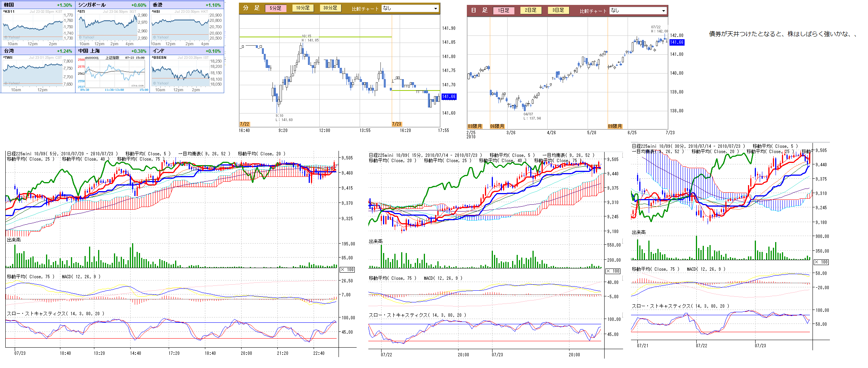Click the 09限月 marker on the daily chart
Screen dimensions: 868x368
[x=615, y=126]
